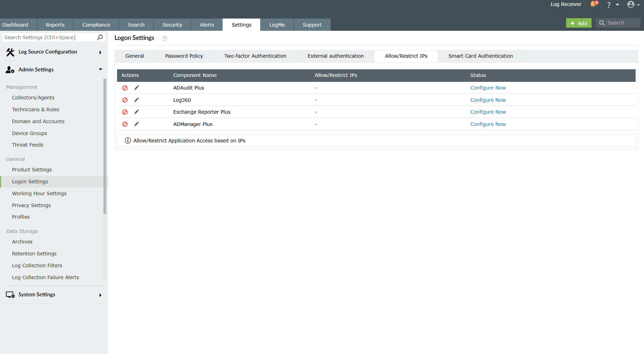This screenshot has width=644, height=354.
Task: Click the green Add button
Action: click(579, 23)
